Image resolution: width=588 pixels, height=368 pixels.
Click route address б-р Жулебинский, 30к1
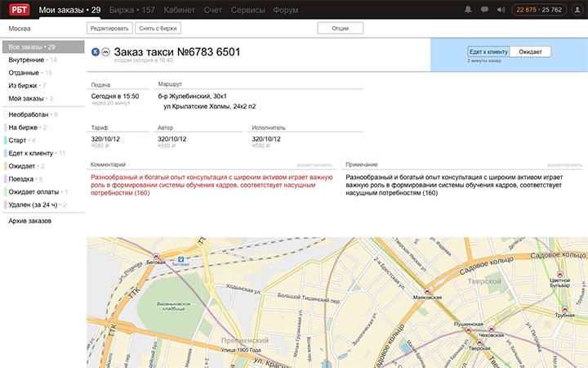coord(193,96)
